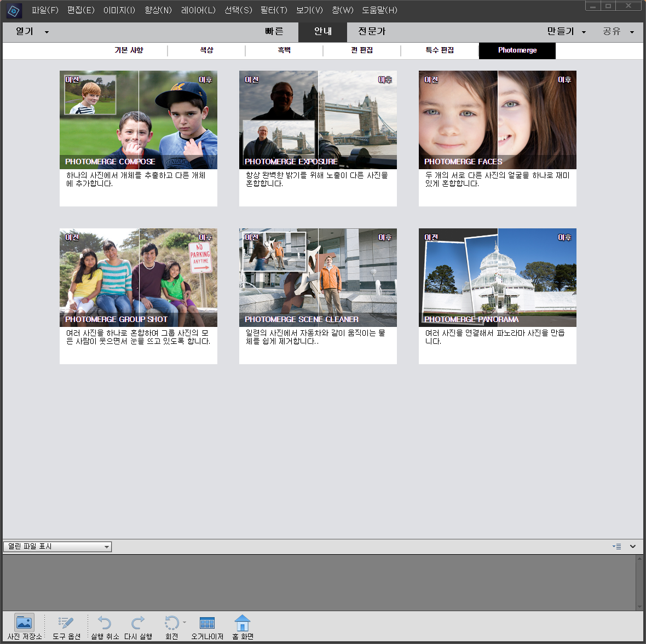Select the Photomerge category tab
The width and height of the screenshot is (646, 644).
[517, 50]
